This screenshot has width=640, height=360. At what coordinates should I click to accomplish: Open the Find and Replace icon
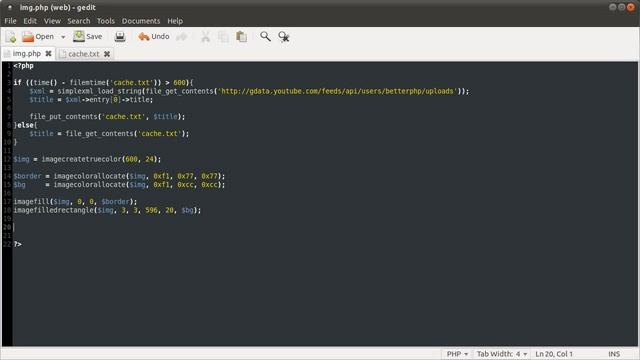(x=284, y=37)
